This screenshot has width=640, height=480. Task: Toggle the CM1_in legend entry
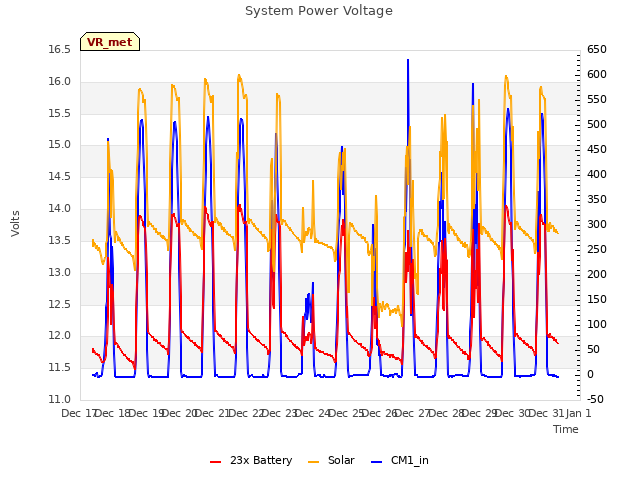(400, 460)
